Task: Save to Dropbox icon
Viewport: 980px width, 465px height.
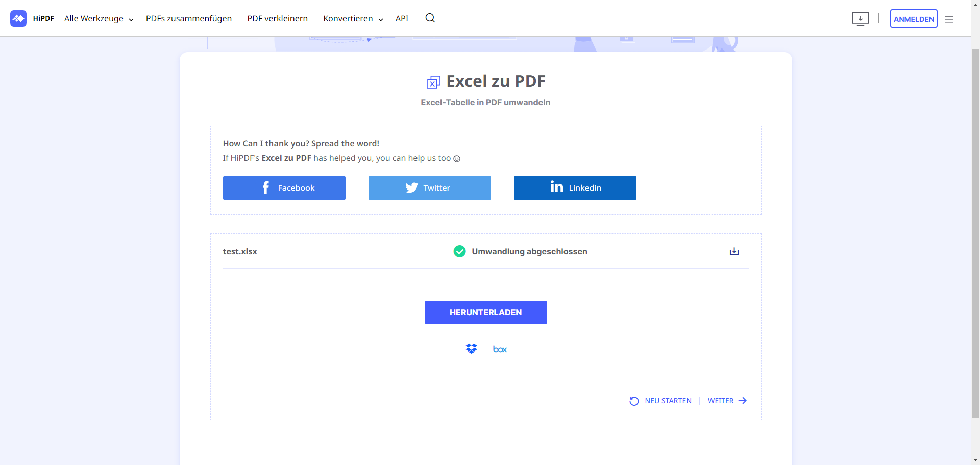Action: pos(471,349)
